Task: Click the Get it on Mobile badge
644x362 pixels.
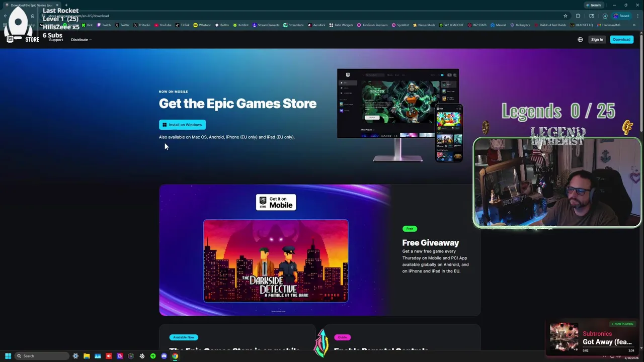Action: 276,202
